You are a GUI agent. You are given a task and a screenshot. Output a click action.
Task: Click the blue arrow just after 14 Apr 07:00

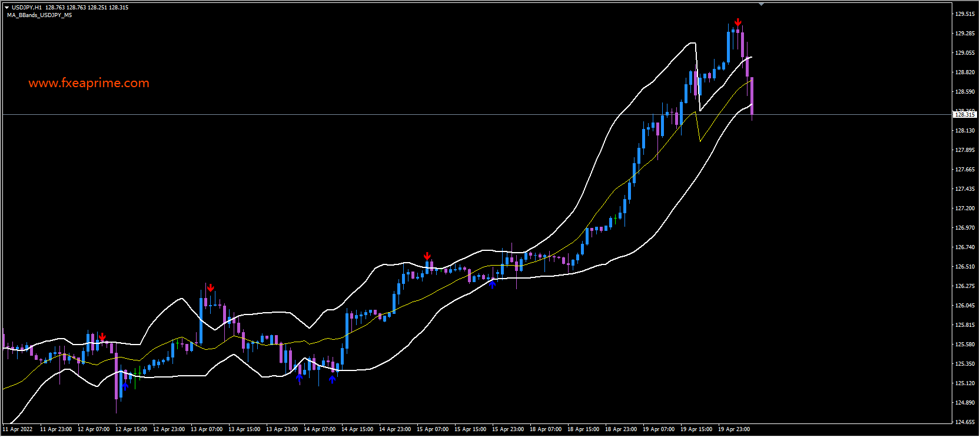click(x=333, y=379)
